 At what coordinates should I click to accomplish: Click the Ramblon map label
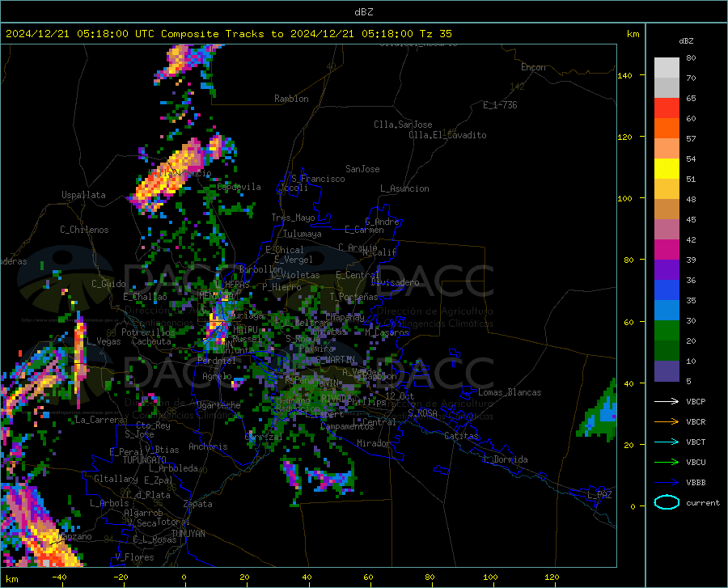click(x=291, y=99)
